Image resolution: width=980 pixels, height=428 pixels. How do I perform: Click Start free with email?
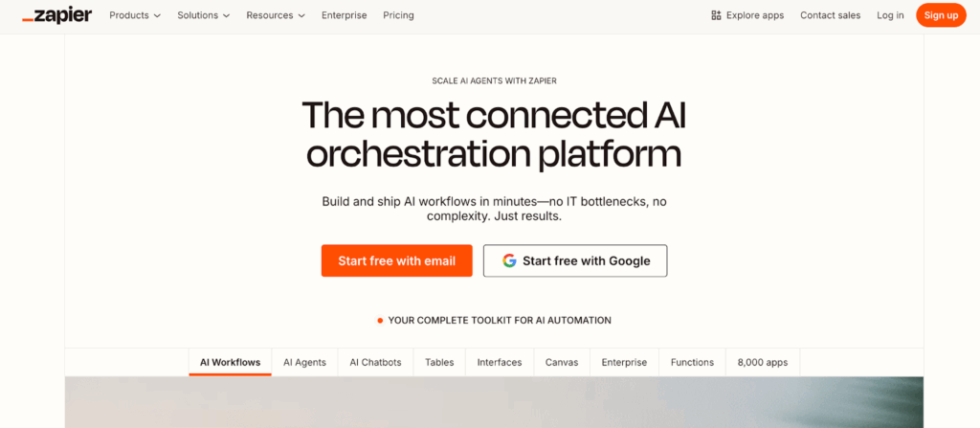click(x=396, y=260)
